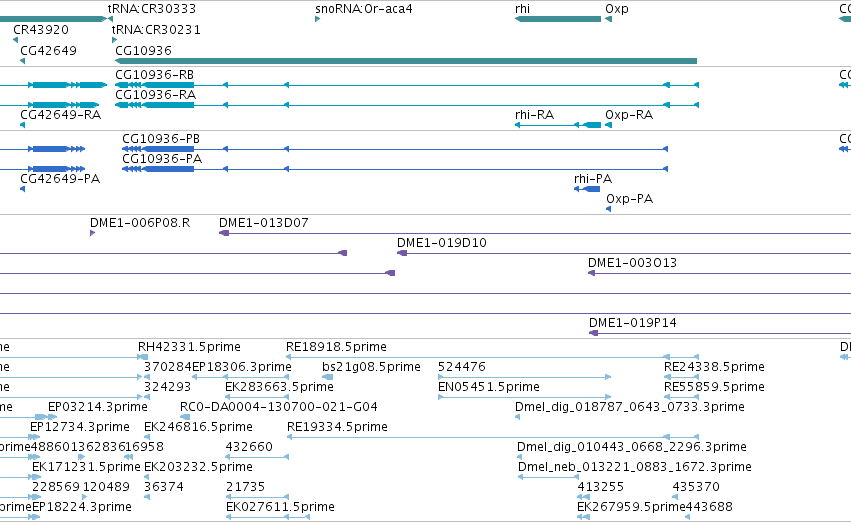Click the 435370 feature label
Screen dimensions: 851x522
tap(696, 487)
